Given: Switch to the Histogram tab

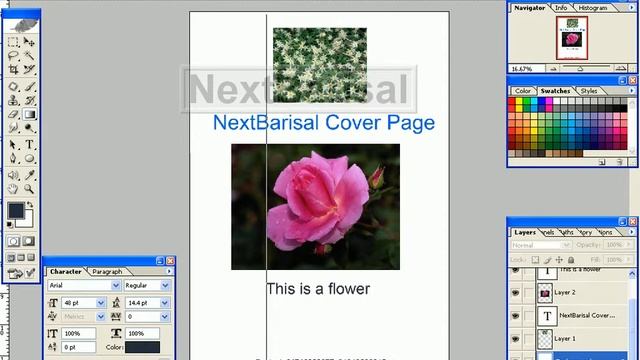Looking at the screenshot, I should [x=593, y=8].
